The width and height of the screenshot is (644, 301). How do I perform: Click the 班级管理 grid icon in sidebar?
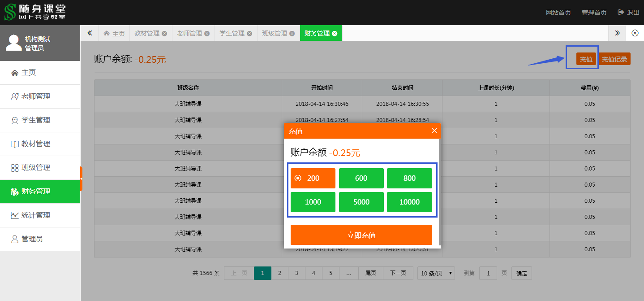coord(15,168)
